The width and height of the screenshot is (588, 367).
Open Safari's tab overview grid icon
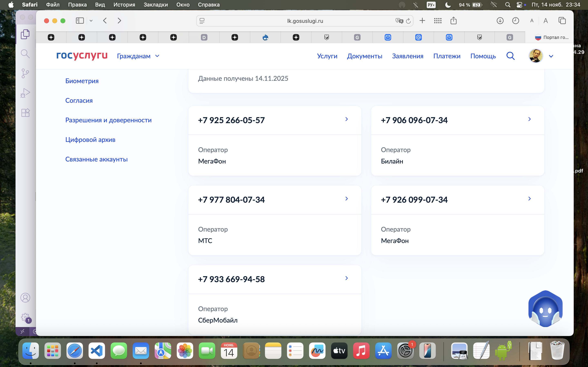[x=438, y=21]
